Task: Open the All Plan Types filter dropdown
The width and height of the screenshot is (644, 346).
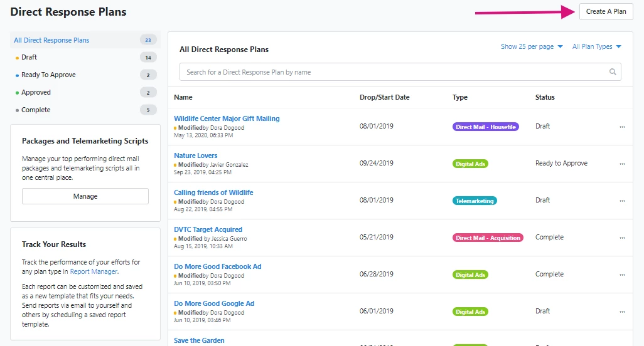Action: [x=596, y=47]
